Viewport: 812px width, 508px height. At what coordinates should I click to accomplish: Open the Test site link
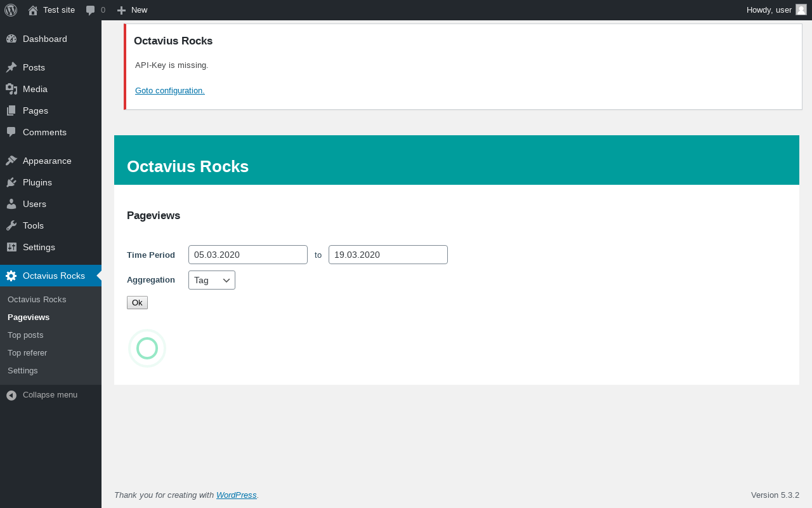pos(51,10)
